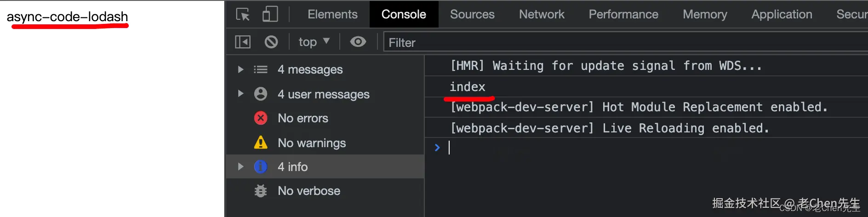868x217 pixels.
Task: Select the yellow No warnings filter
Action: [x=311, y=143]
